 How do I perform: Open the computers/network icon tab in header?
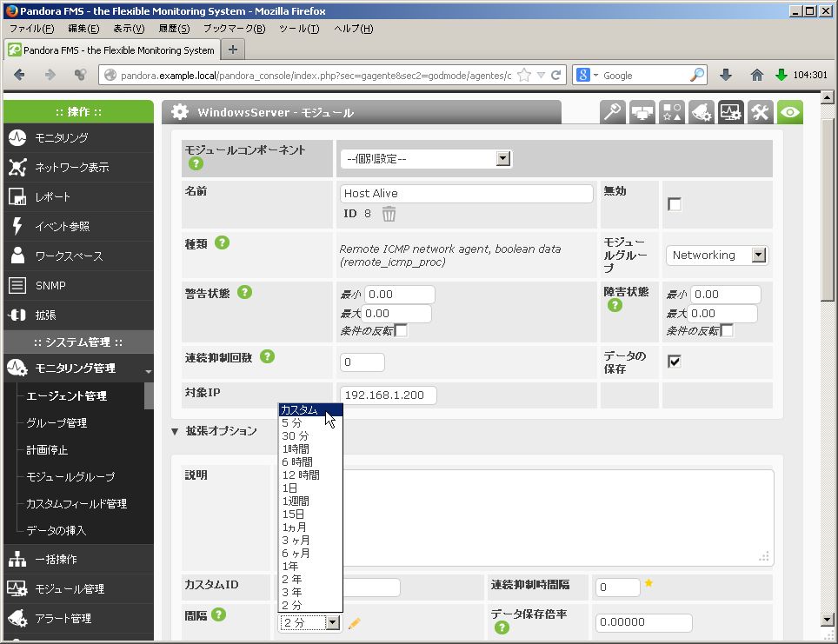[642, 112]
